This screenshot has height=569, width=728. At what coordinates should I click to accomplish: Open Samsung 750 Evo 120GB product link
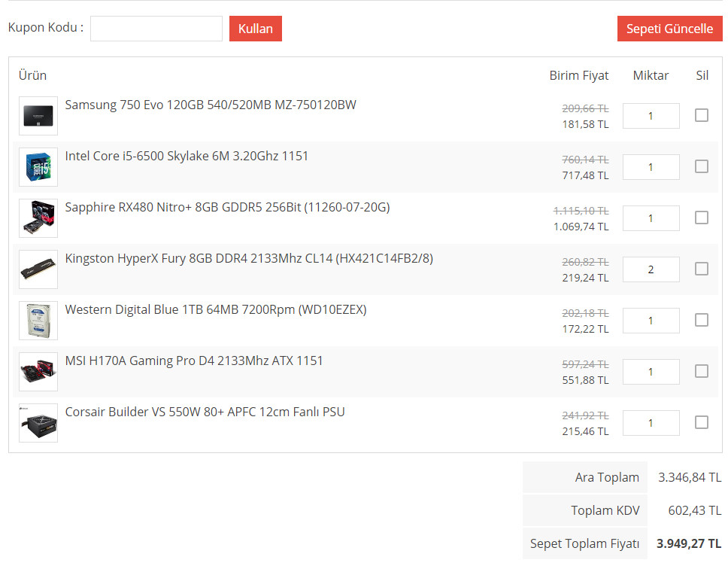(x=211, y=105)
